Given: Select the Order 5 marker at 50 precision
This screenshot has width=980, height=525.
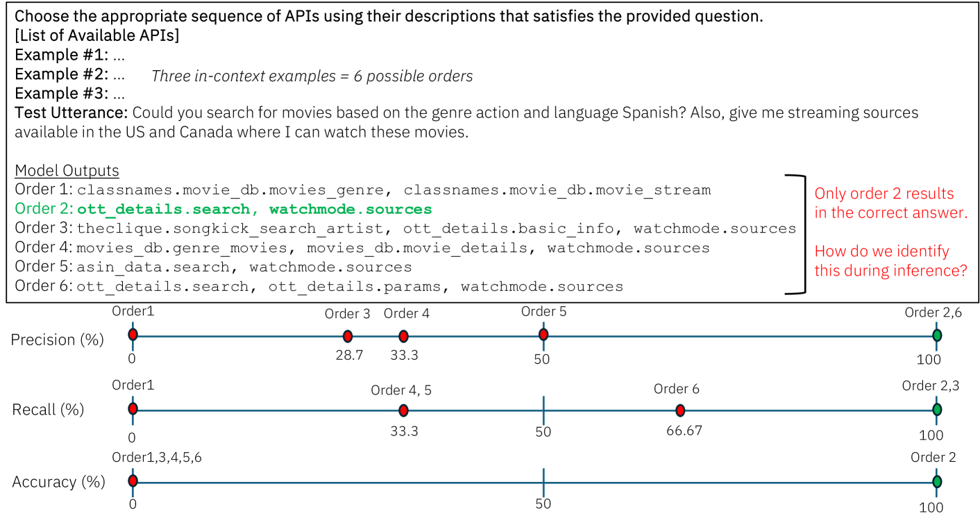Looking at the screenshot, I should click(543, 335).
